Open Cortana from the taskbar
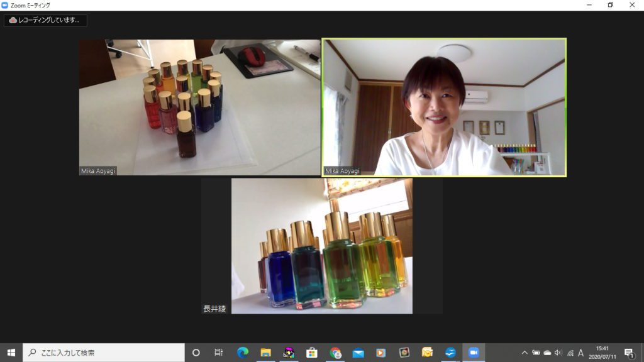The height and width of the screenshot is (362, 644). coord(196,353)
